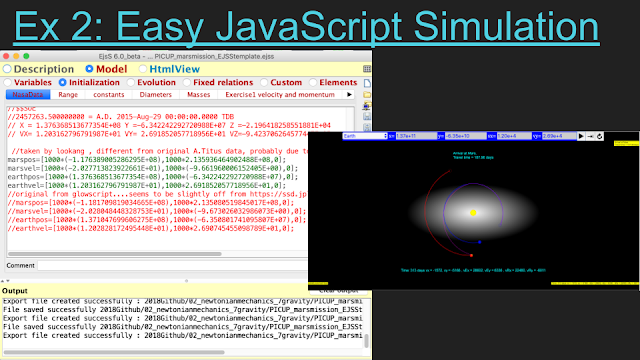Click the save disk icon in side toolbar

click(367, 117)
